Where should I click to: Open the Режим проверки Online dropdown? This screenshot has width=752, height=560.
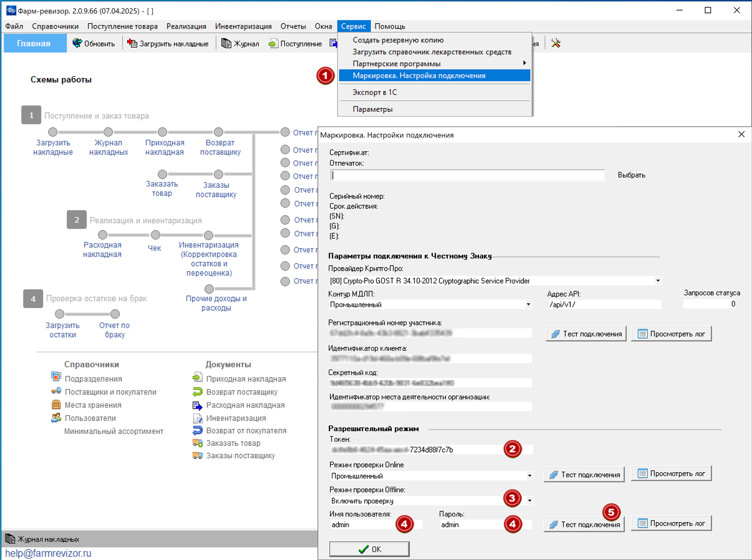point(529,475)
